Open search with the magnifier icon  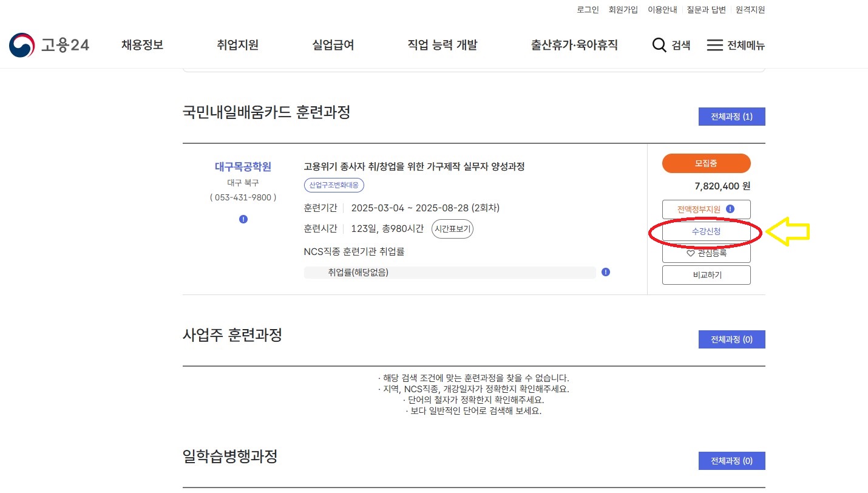tap(659, 46)
